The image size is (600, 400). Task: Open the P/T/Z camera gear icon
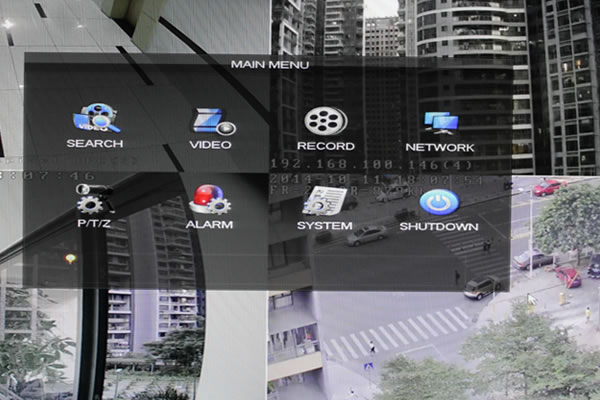(x=94, y=199)
